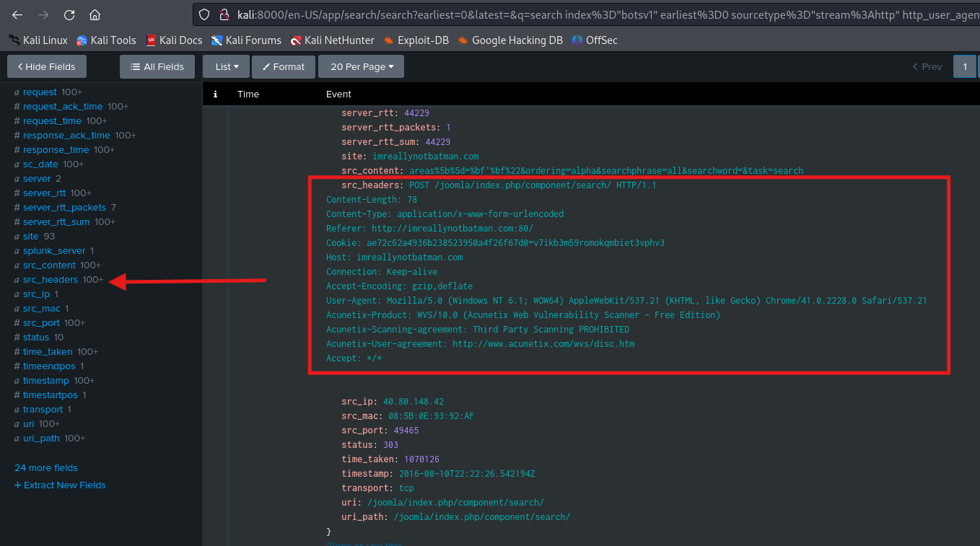Select the timestamp field in sidebar

click(x=46, y=381)
